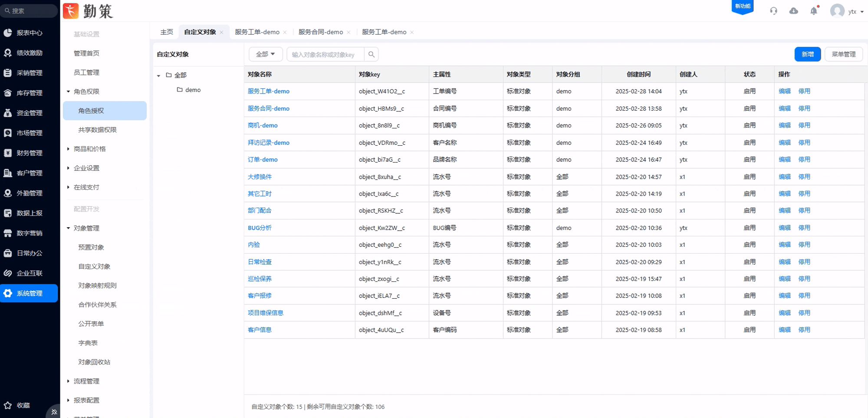Open 收藏 star icon at sidebar bottom
868x418 pixels.
8,405
